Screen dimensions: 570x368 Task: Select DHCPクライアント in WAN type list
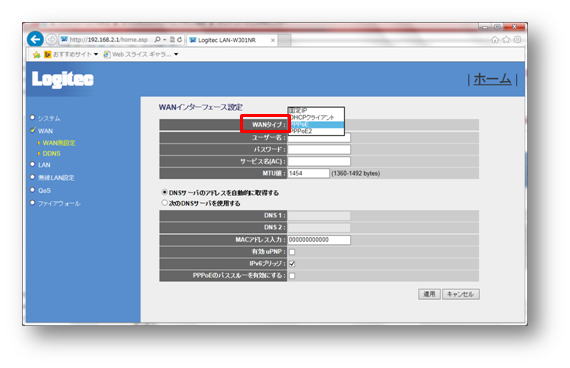coord(316,117)
